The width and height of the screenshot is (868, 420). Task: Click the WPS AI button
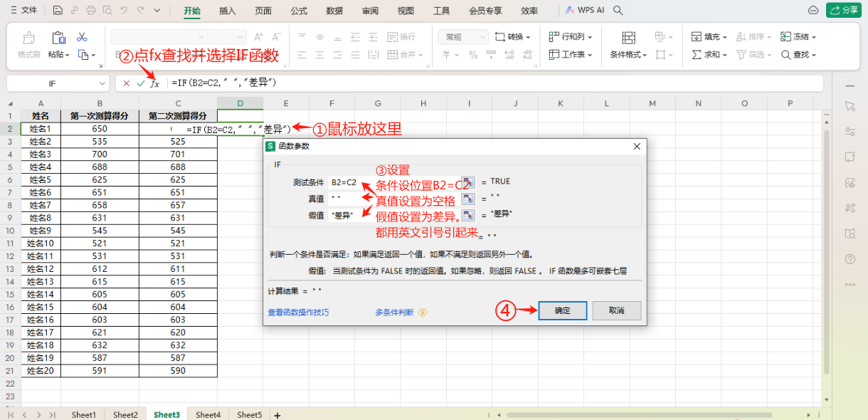pyautogui.click(x=585, y=10)
